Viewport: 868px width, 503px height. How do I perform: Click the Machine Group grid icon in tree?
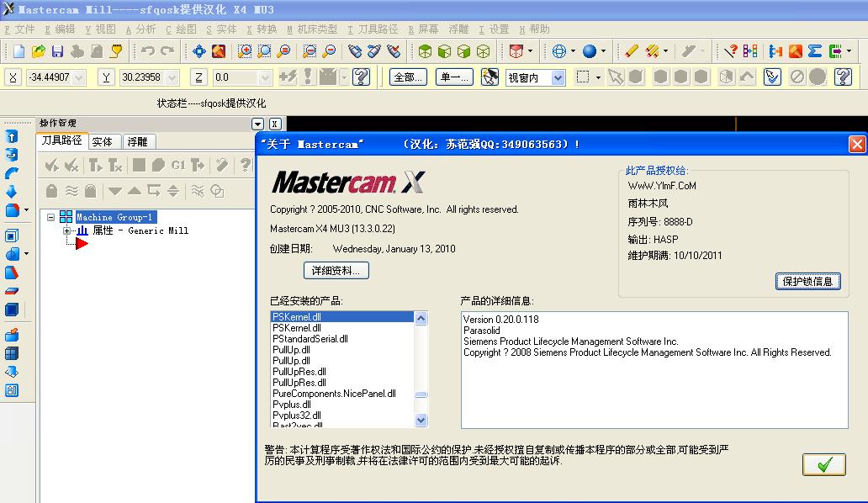pos(66,217)
